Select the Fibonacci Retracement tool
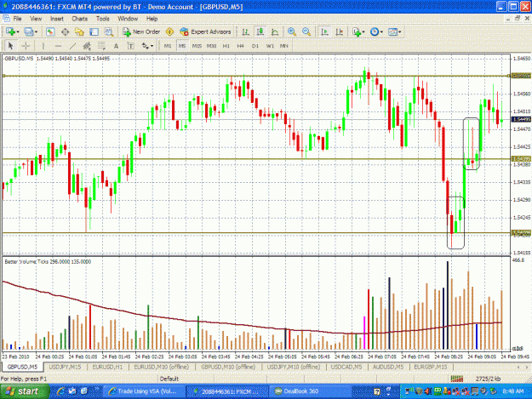Image resolution: width=532 pixels, height=399 pixels. pyautogui.click(x=101, y=46)
